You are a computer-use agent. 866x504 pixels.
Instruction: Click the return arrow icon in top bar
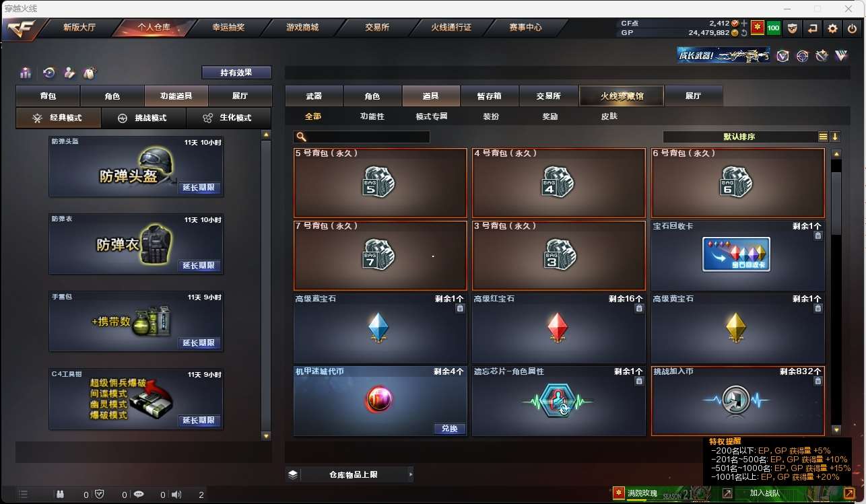[x=813, y=28]
